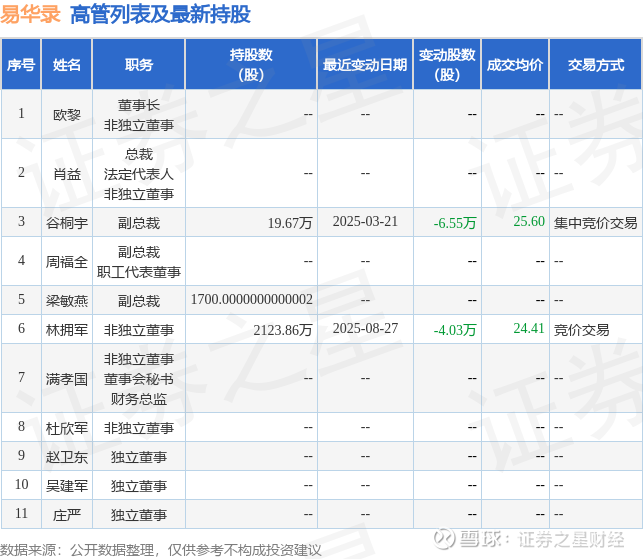This screenshot has height=559, width=643.
Task: Click the 董事长 title for 欧黎
Action: point(139,105)
